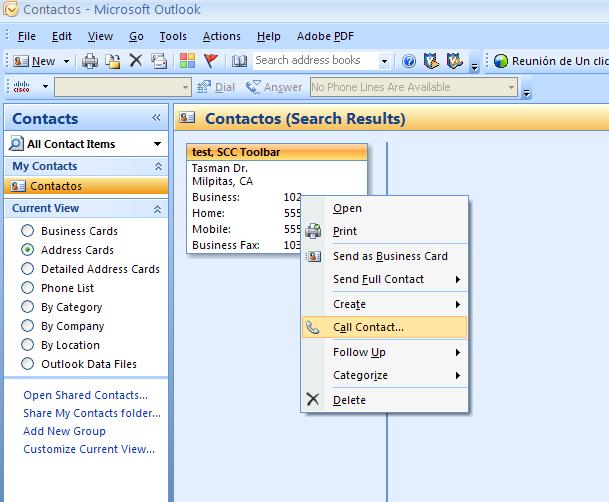Select Detailed Address Cards view
The width and height of the screenshot is (609, 502).
[x=28, y=269]
